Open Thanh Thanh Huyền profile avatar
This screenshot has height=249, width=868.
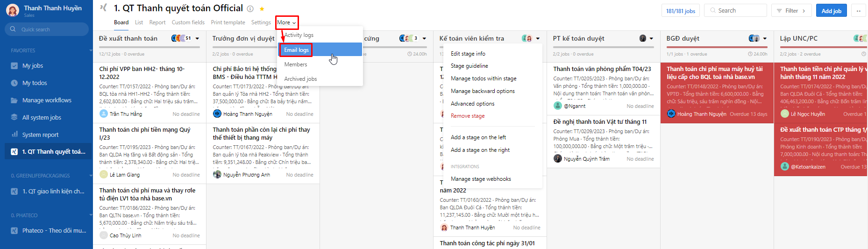[13, 10]
